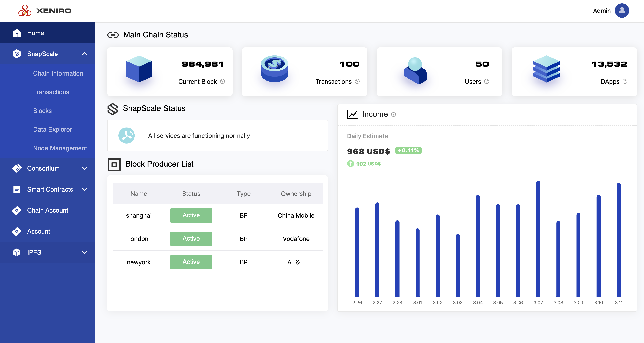
Task: Click the Income line chart icon
Action: click(352, 114)
